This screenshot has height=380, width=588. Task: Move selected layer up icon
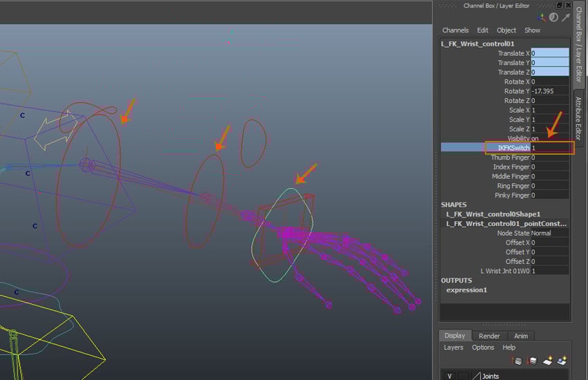[x=517, y=361]
